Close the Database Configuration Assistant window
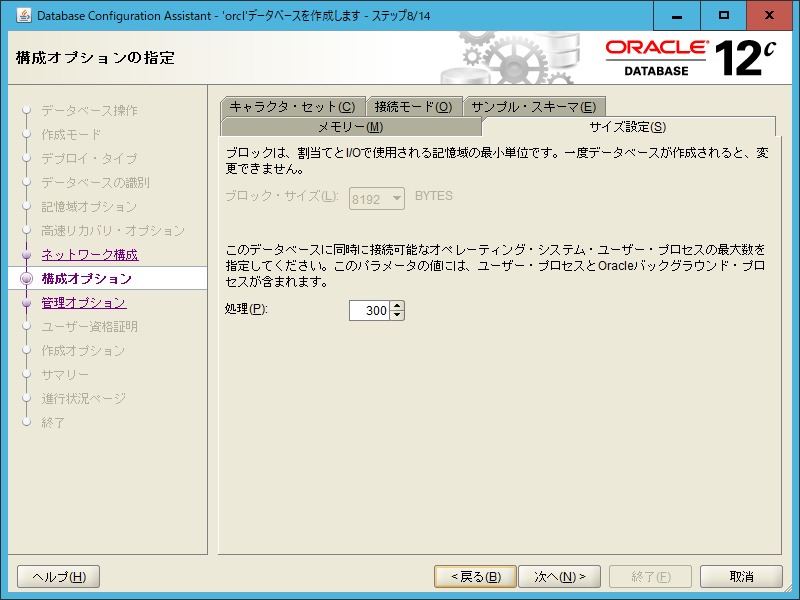The width and height of the screenshot is (800, 600). 769,15
